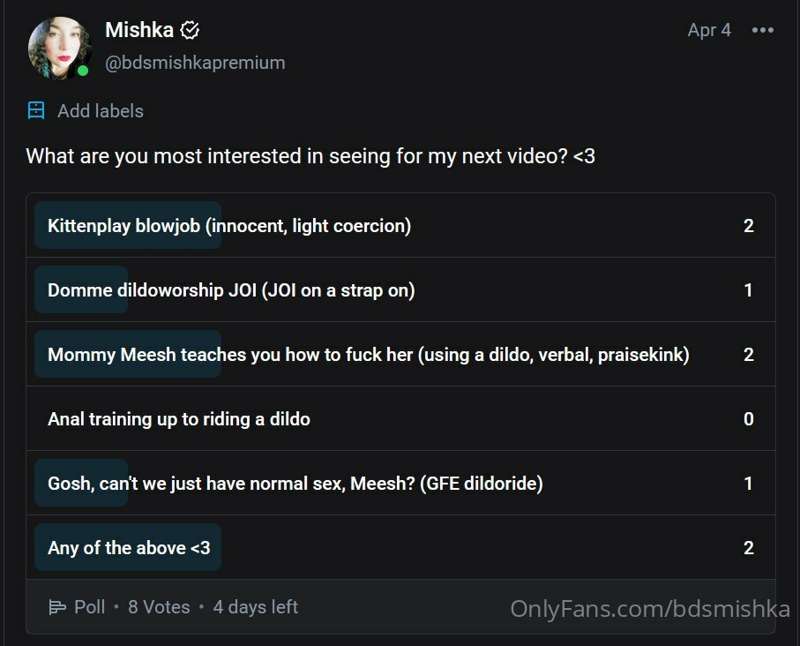Click the Poll icon in the footer

(57, 607)
